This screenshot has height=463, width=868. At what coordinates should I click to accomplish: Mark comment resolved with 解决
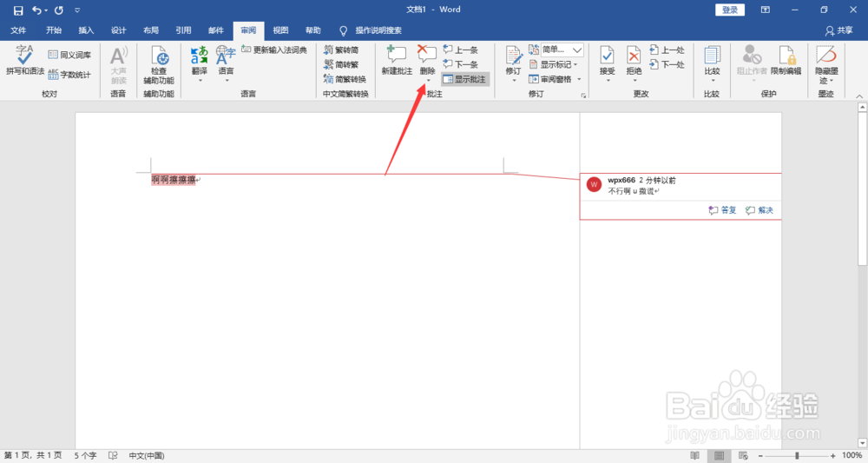[x=759, y=210]
